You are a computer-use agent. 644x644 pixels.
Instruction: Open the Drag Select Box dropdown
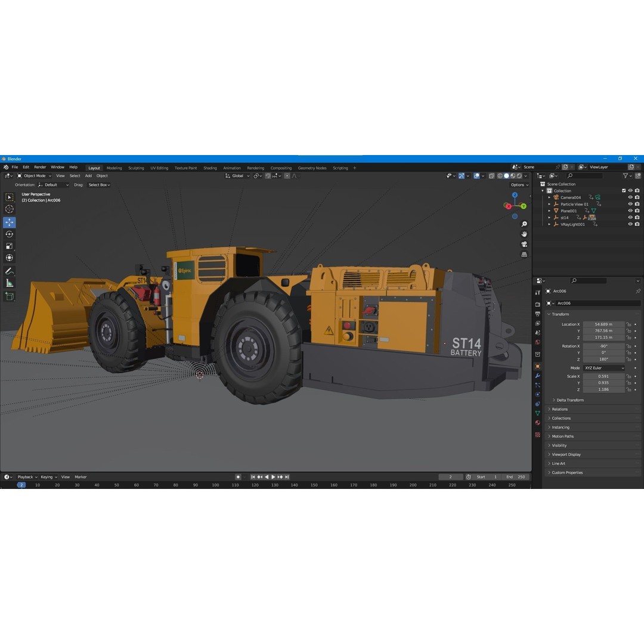click(x=99, y=185)
